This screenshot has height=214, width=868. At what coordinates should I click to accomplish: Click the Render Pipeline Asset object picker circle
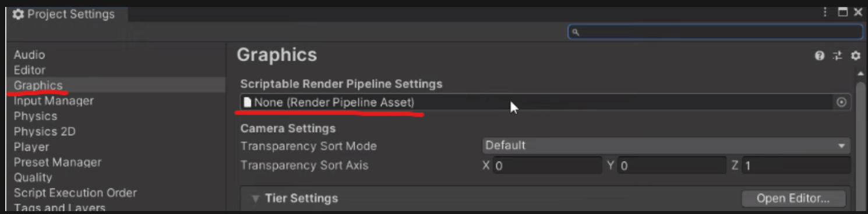[841, 102]
